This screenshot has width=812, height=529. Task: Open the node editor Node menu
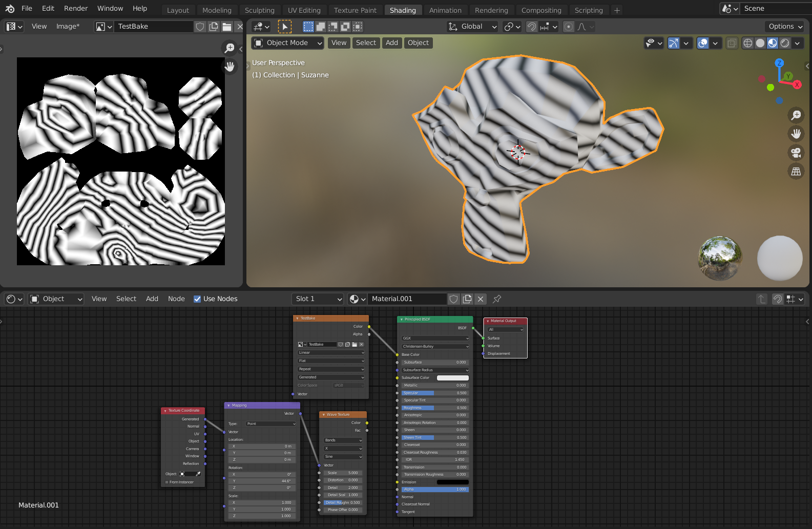[176, 299]
